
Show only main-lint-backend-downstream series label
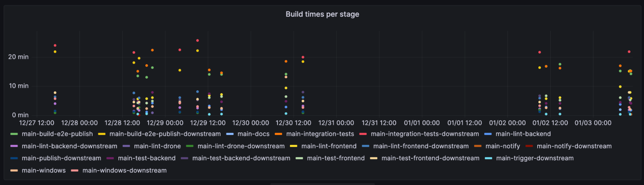(x=69, y=146)
